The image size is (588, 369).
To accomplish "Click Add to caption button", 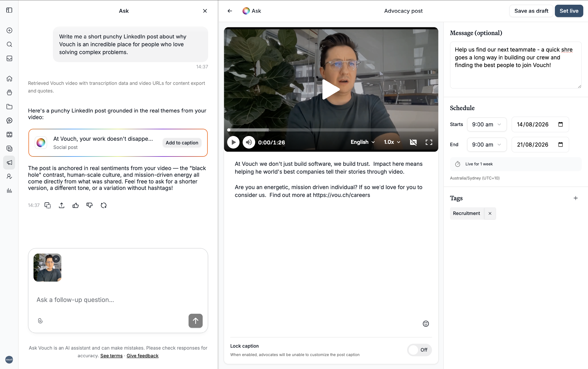I will click(182, 143).
